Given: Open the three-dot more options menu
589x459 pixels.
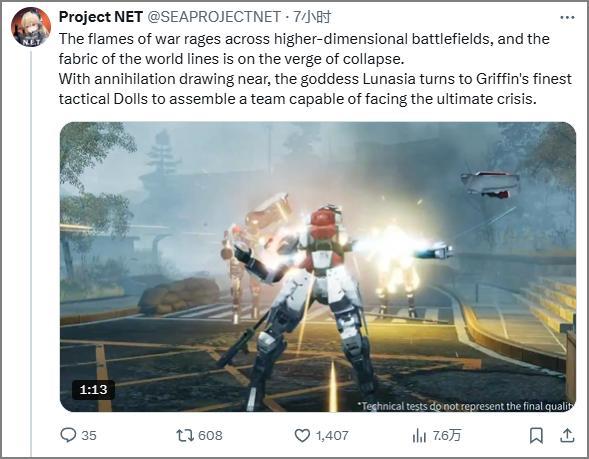Looking at the screenshot, I should 567,17.
